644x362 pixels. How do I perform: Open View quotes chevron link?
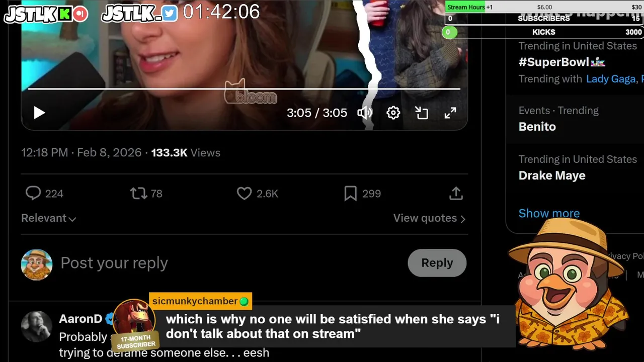[429, 218]
